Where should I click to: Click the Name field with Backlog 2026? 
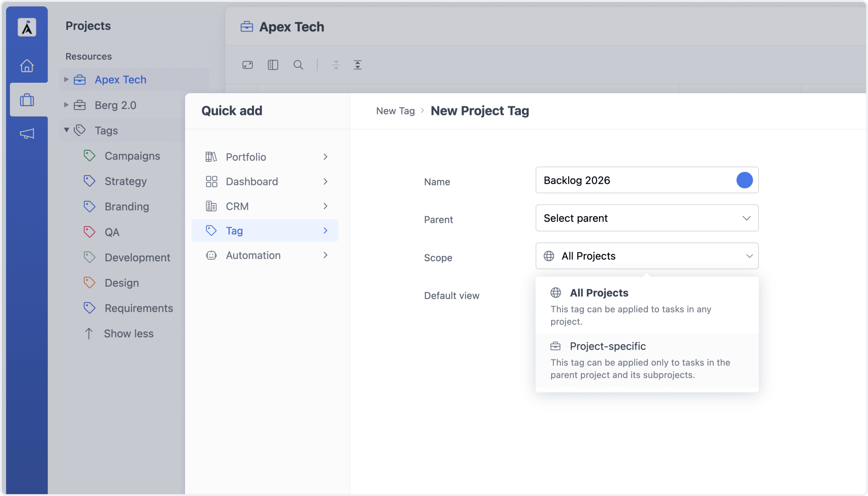pyautogui.click(x=647, y=180)
